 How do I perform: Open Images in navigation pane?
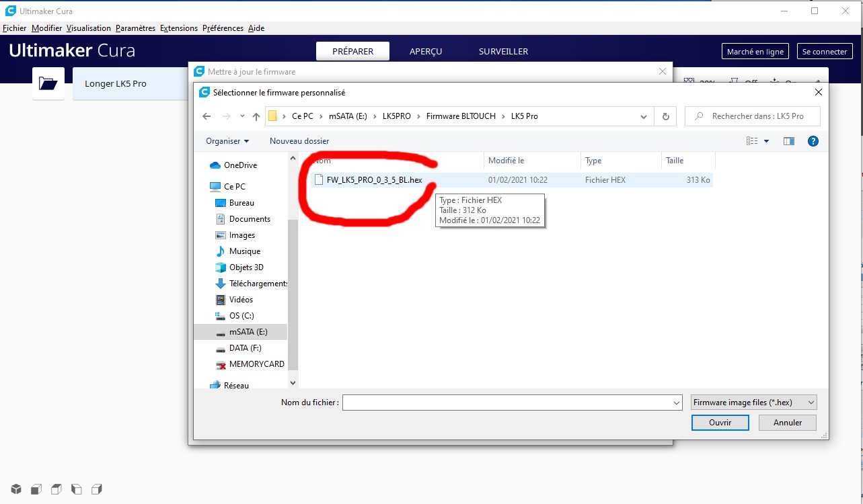click(x=242, y=235)
